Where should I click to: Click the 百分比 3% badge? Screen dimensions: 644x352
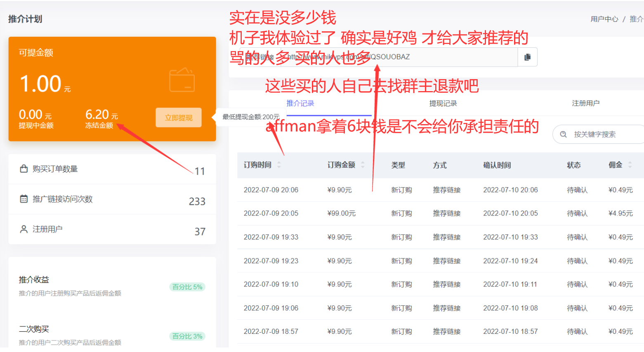[187, 336]
